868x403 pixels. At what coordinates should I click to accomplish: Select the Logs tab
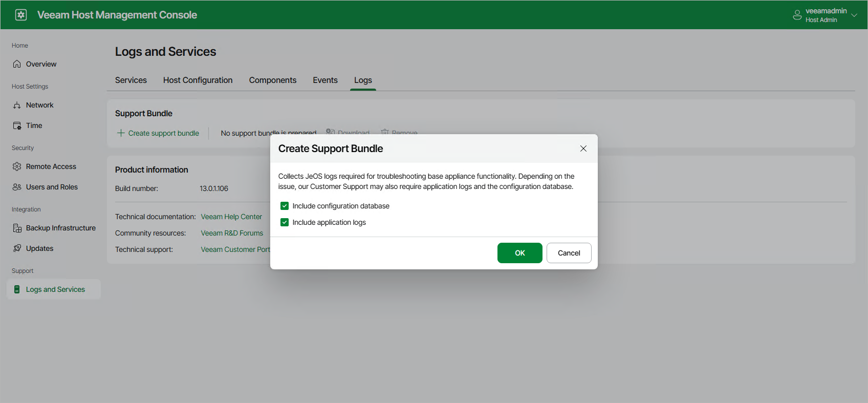[363, 80]
